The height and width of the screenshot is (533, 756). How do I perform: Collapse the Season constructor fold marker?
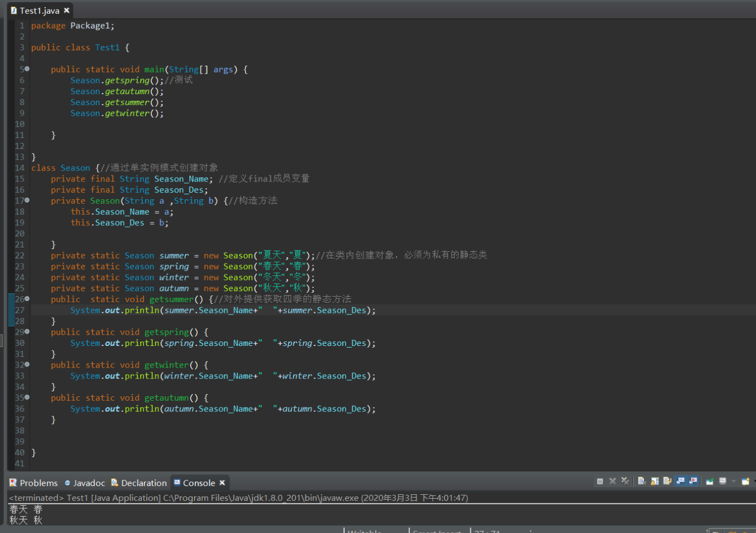click(x=27, y=200)
